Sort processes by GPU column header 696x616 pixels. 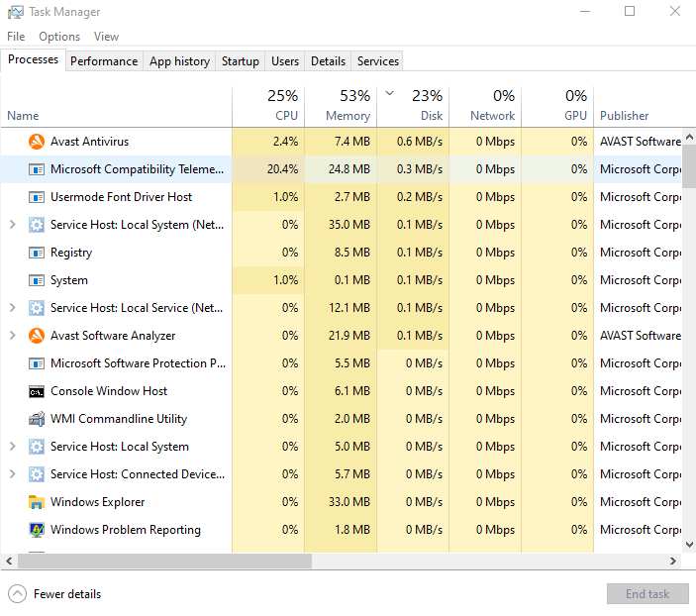coord(557,107)
